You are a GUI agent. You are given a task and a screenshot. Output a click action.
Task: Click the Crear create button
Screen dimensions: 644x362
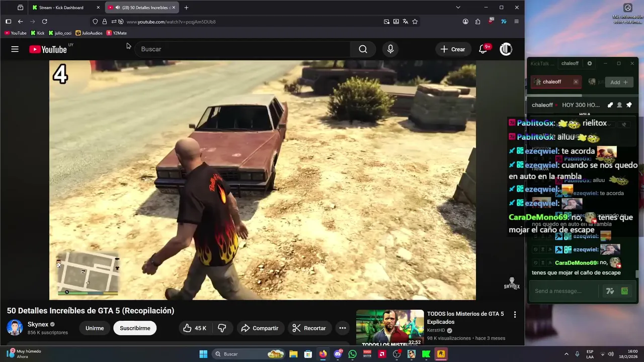click(x=452, y=49)
